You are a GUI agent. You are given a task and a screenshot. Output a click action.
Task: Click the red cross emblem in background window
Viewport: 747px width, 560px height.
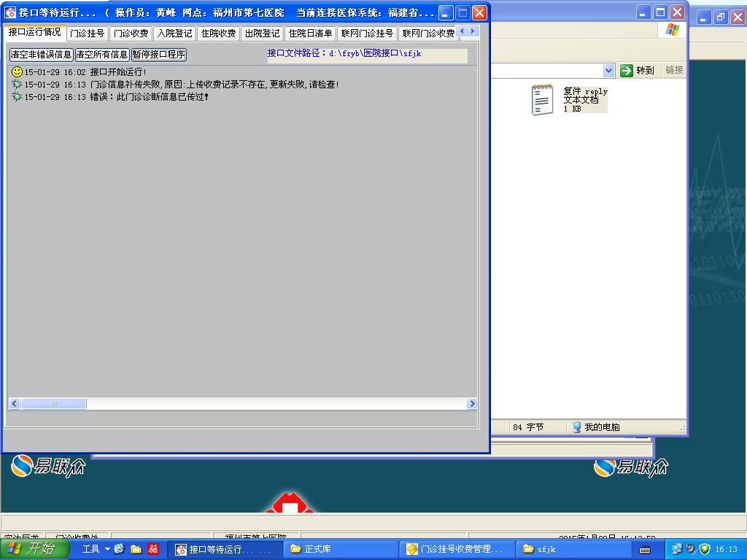(x=289, y=502)
